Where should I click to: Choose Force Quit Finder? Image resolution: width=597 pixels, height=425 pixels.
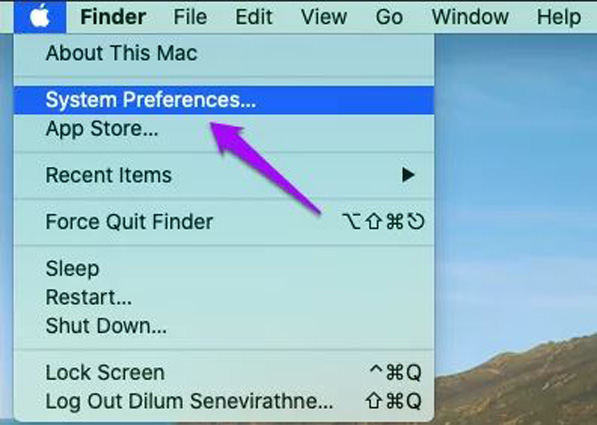tap(224, 222)
